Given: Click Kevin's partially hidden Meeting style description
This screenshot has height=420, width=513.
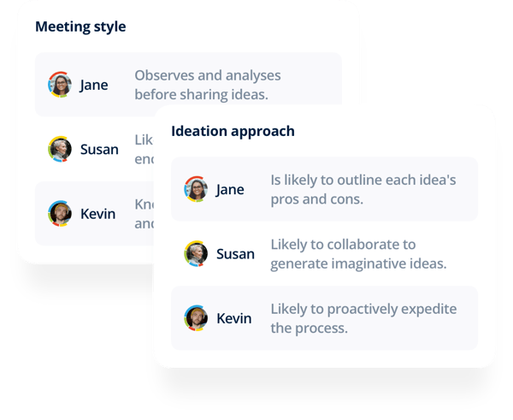Looking at the screenshot, I should (143, 214).
